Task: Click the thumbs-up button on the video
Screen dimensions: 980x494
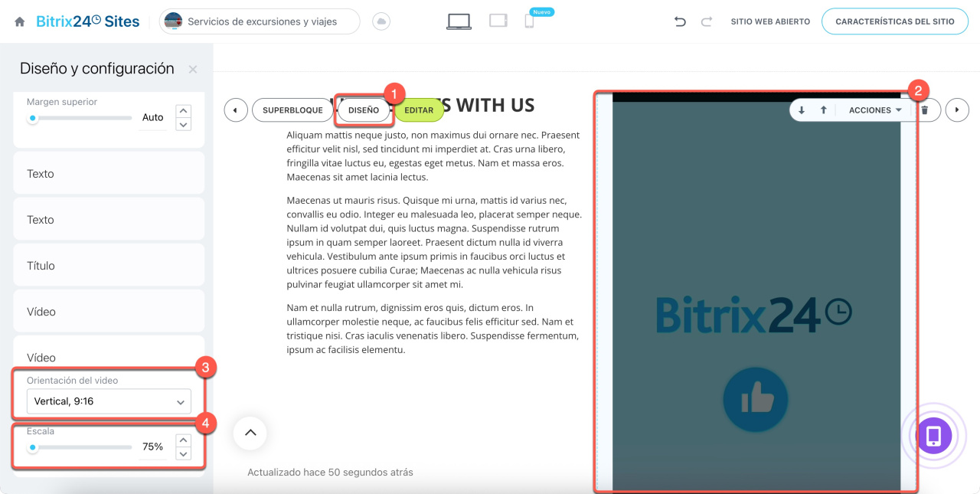Action: point(755,399)
